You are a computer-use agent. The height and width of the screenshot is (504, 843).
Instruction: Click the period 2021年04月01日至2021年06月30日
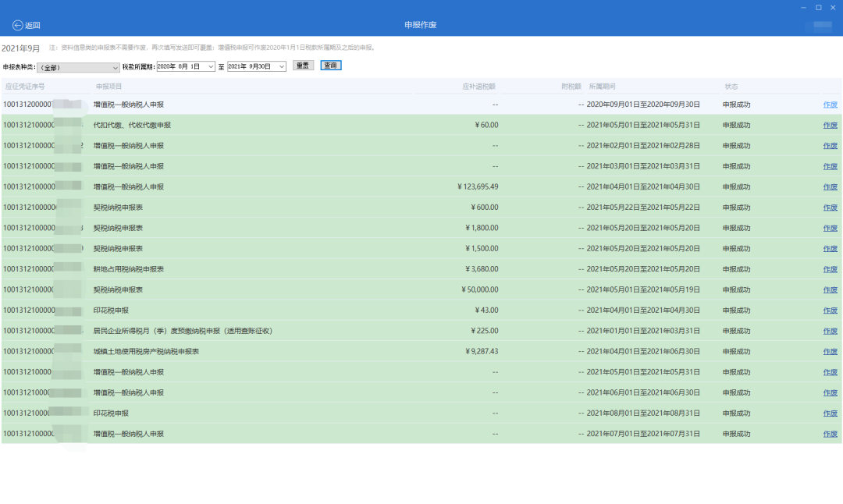[x=643, y=351]
